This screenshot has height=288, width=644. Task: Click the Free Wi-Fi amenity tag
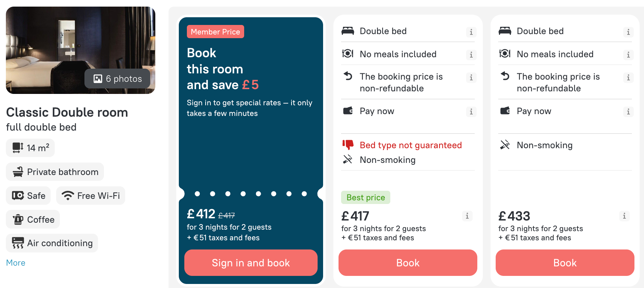91,196
